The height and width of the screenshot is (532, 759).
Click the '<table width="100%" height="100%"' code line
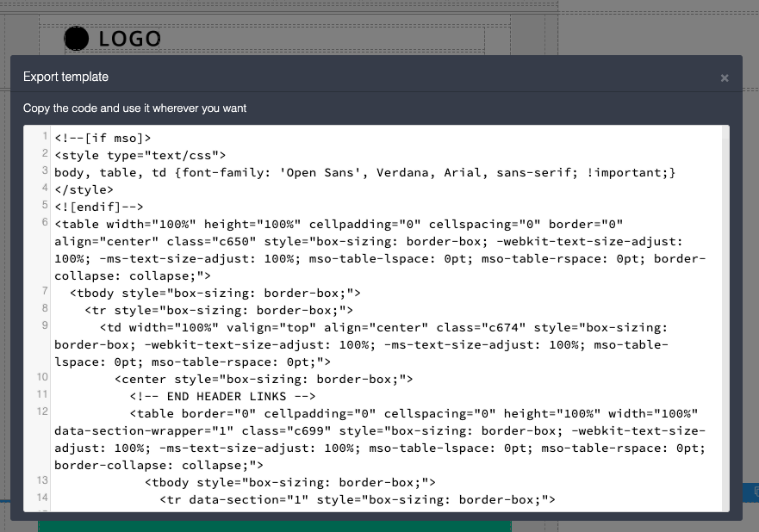[x=380, y=250]
